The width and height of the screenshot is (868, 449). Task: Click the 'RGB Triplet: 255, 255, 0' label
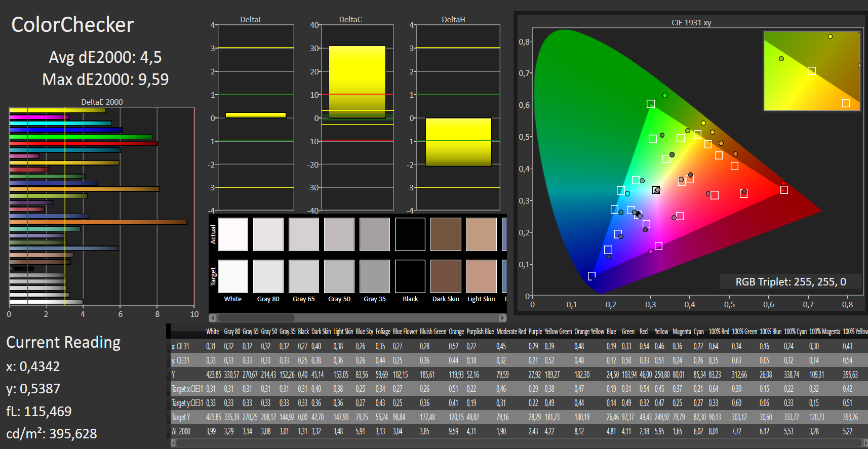tap(791, 282)
